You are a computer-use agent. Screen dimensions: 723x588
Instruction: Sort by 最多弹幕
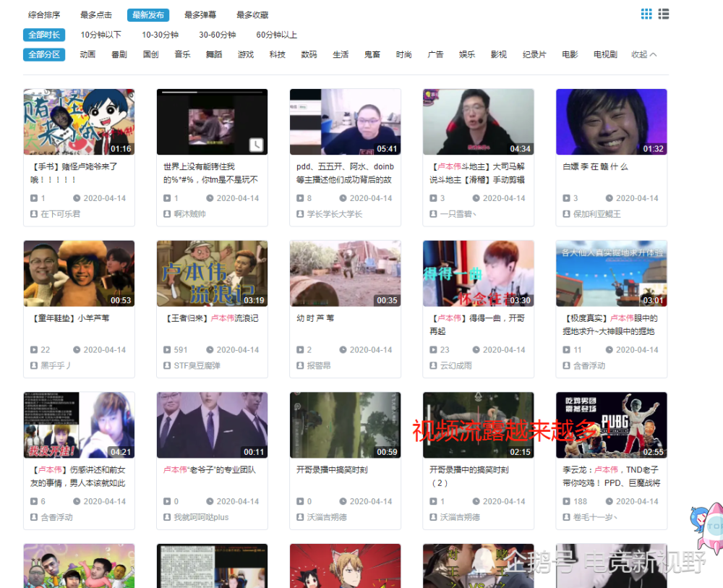200,14
